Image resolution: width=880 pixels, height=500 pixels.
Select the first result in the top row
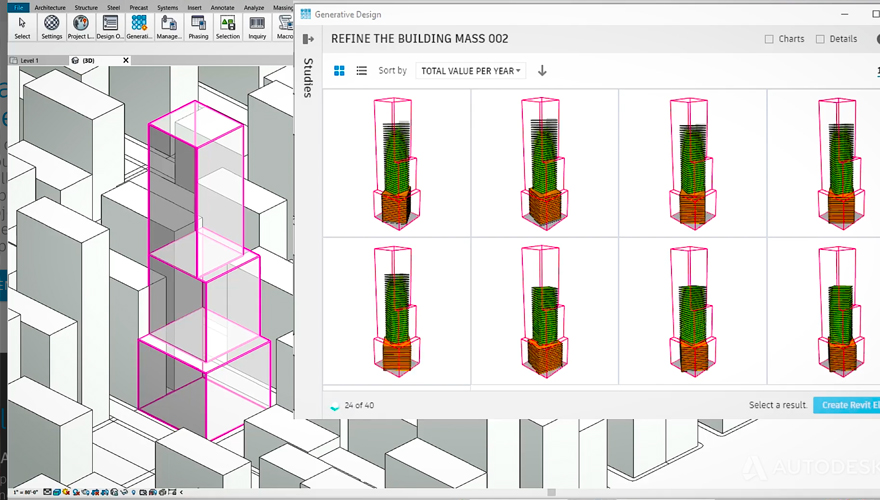(x=397, y=163)
